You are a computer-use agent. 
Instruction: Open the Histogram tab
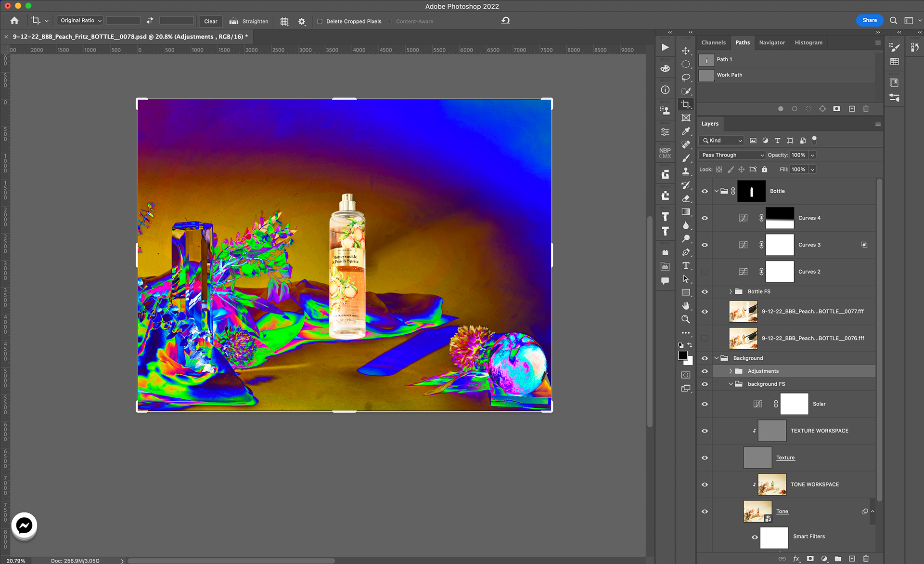click(808, 42)
